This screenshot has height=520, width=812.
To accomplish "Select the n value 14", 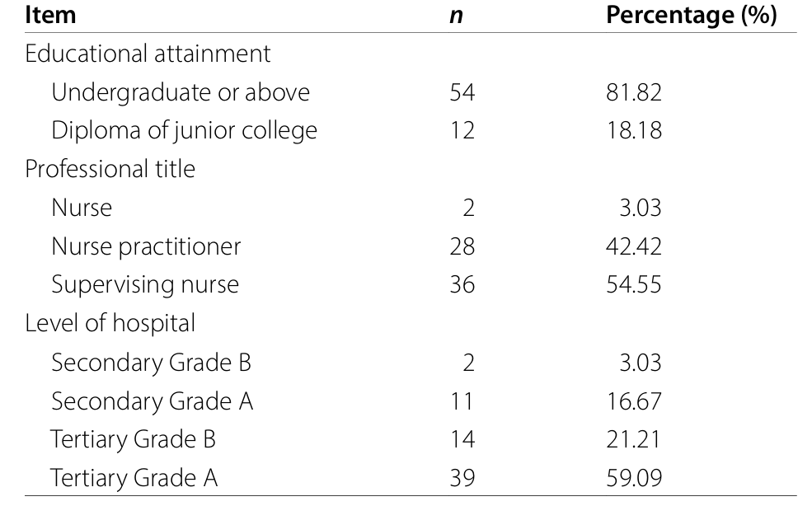I will coord(462,439).
